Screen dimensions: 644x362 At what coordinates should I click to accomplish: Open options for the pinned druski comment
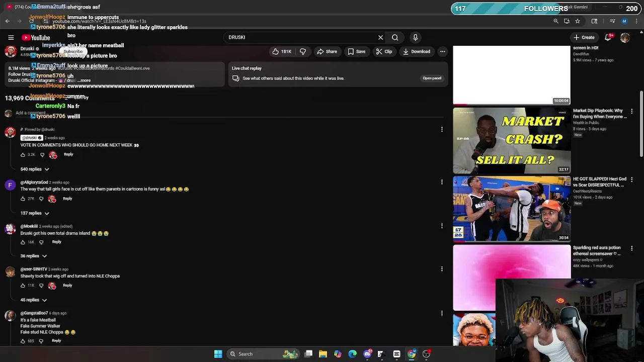point(442,129)
